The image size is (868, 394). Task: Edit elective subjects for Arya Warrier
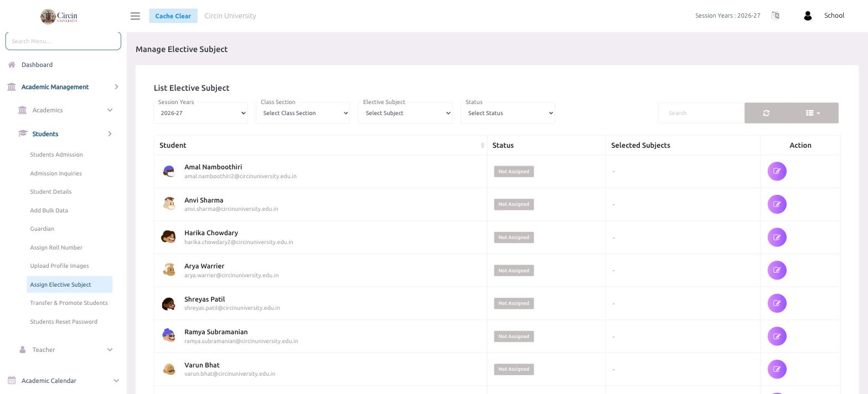777,271
